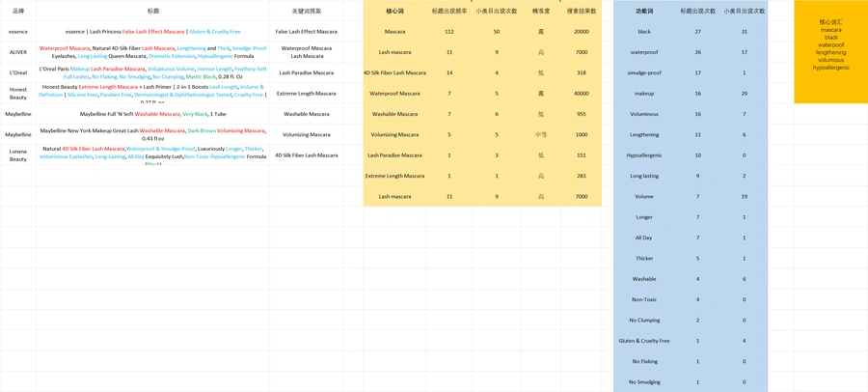
Task: Click the Long lasting function word cell
Action: tap(644, 176)
